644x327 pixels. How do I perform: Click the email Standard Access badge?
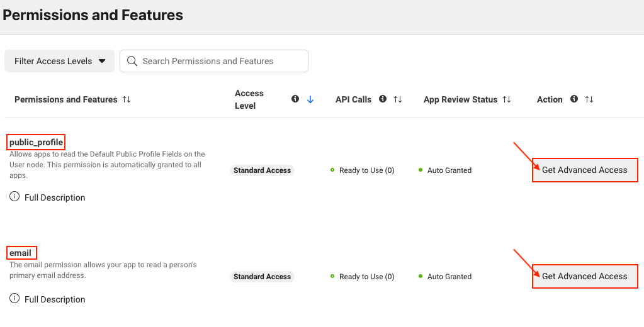[262, 277]
